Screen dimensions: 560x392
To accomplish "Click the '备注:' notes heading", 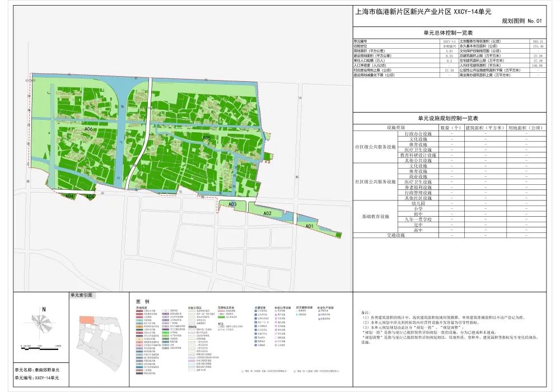I will pyautogui.click(x=366, y=312).
